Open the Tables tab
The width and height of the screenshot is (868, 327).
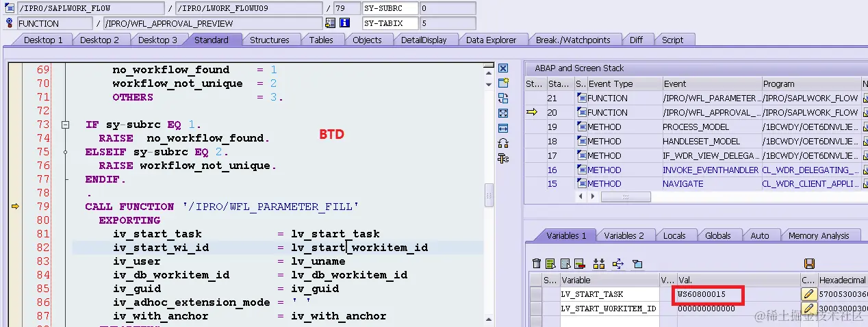pyautogui.click(x=321, y=40)
